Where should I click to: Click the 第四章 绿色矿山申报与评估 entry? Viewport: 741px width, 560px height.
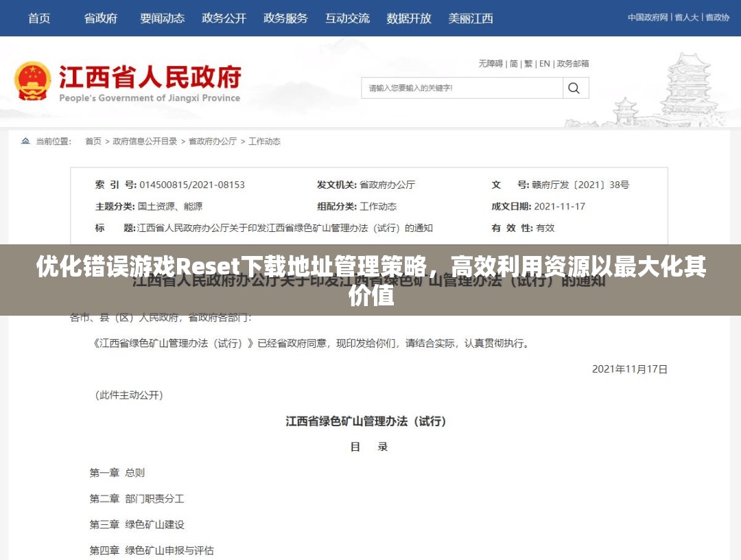coord(151,550)
